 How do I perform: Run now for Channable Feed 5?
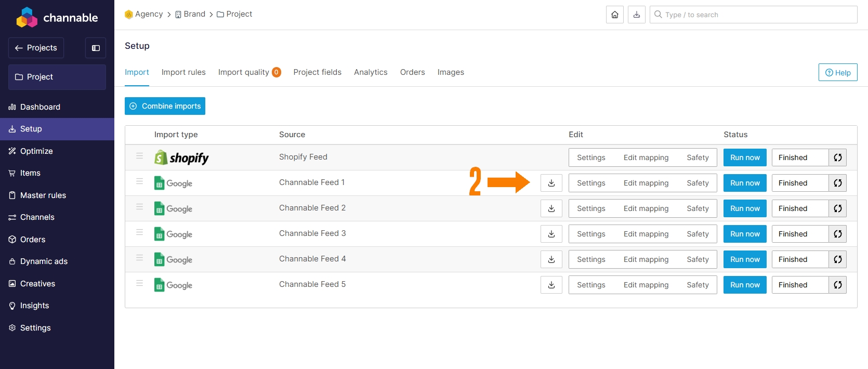coord(745,285)
